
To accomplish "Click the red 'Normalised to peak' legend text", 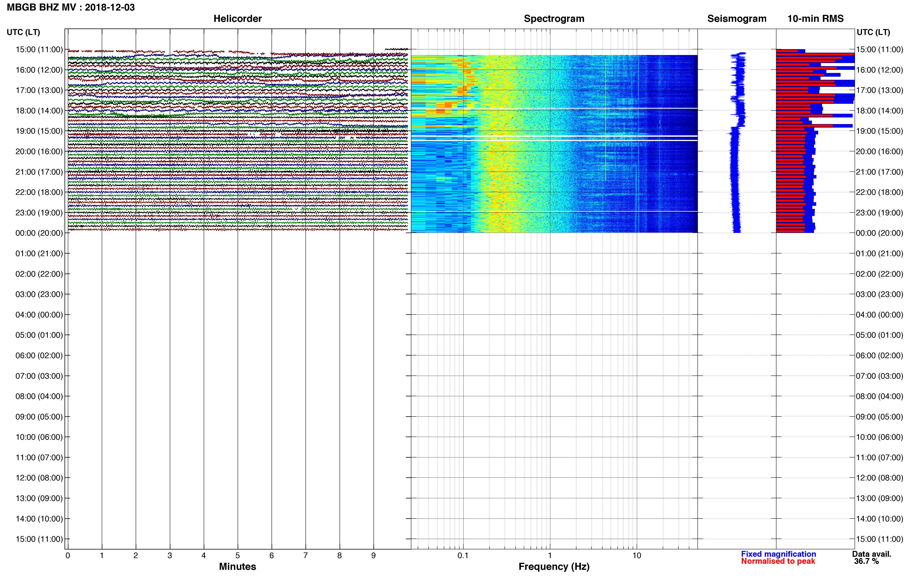I will 778,561.
